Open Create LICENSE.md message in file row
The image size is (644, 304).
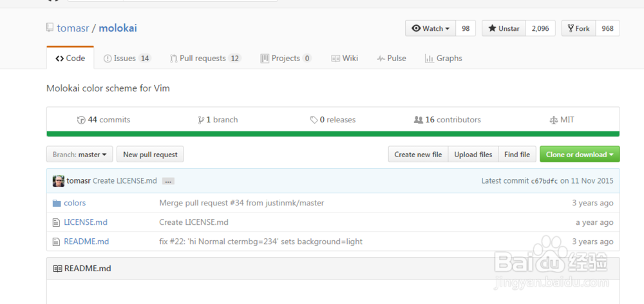point(194,222)
